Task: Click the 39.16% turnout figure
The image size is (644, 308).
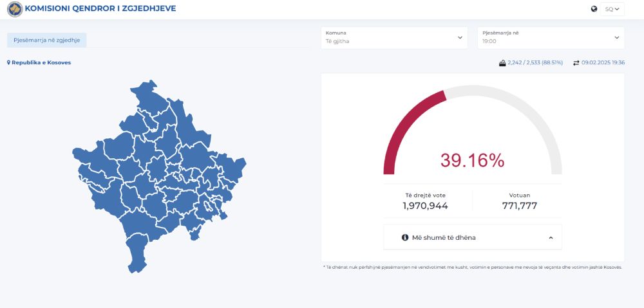Action: point(472,161)
